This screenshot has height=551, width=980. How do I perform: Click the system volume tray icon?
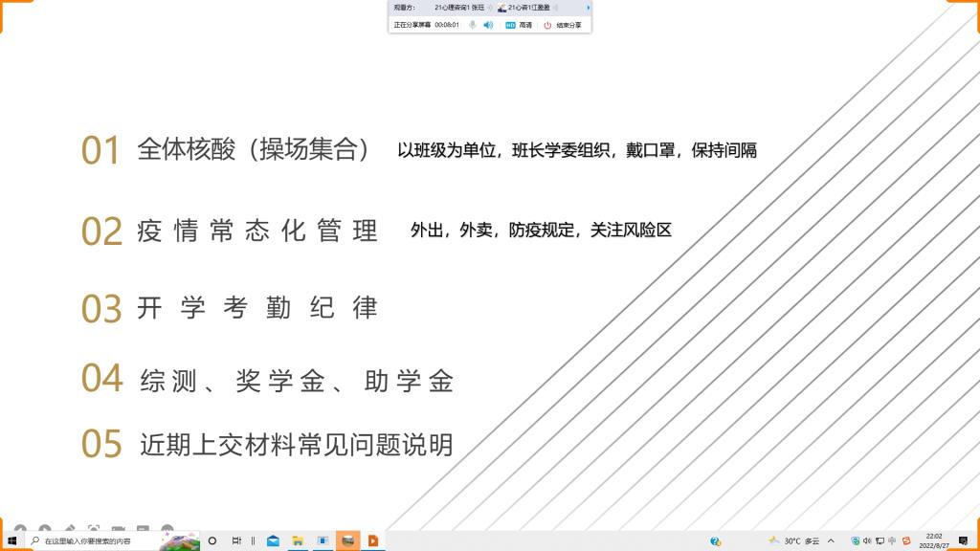(867, 540)
